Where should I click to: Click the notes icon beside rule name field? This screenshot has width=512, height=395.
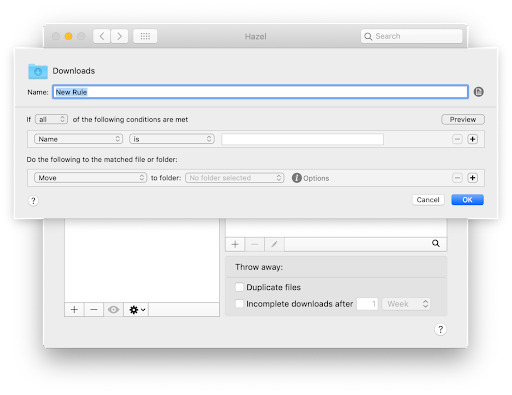tap(478, 92)
